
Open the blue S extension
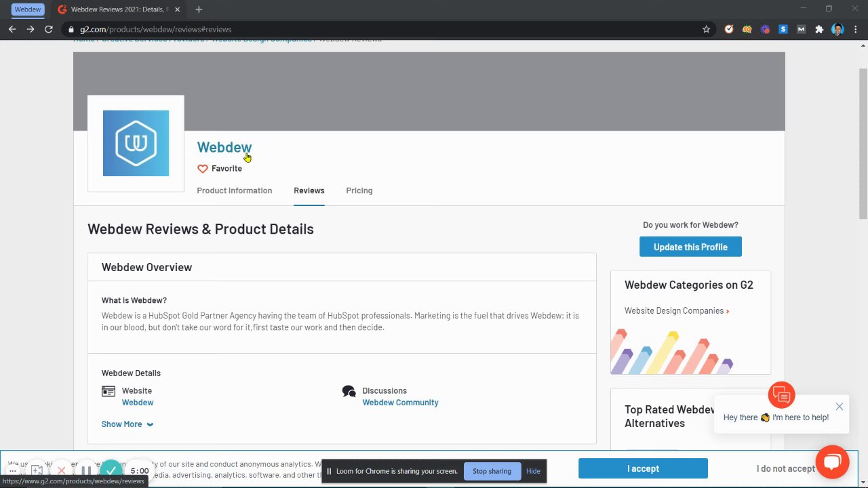[x=783, y=29]
